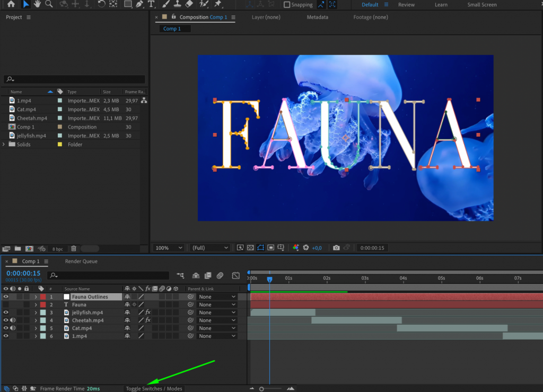The image size is (543, 392).
Task: Select the Hand tool
Action: [x=37, y=5]
